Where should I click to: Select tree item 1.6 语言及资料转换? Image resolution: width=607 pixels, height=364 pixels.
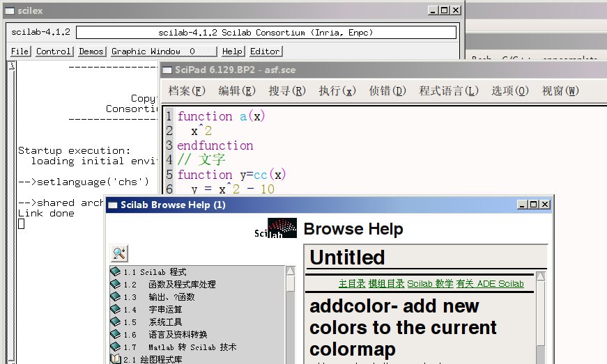(165, 334)
